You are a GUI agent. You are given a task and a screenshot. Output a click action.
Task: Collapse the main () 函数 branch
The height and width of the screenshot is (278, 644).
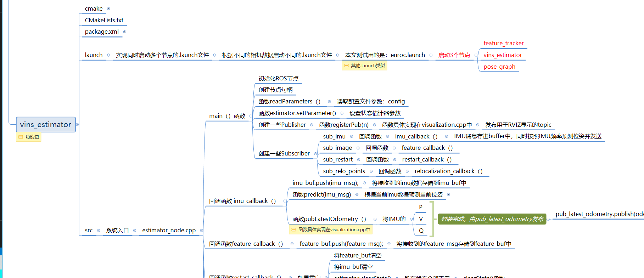coord(251,116)
